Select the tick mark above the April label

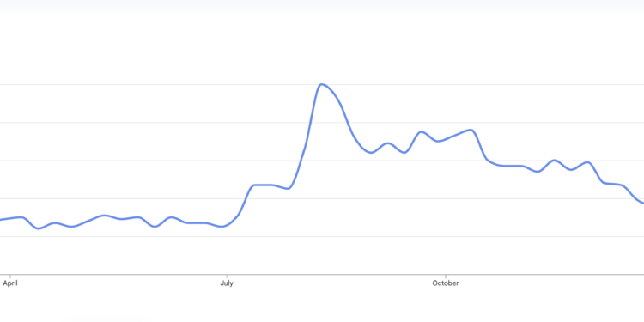tap(9, 276)
